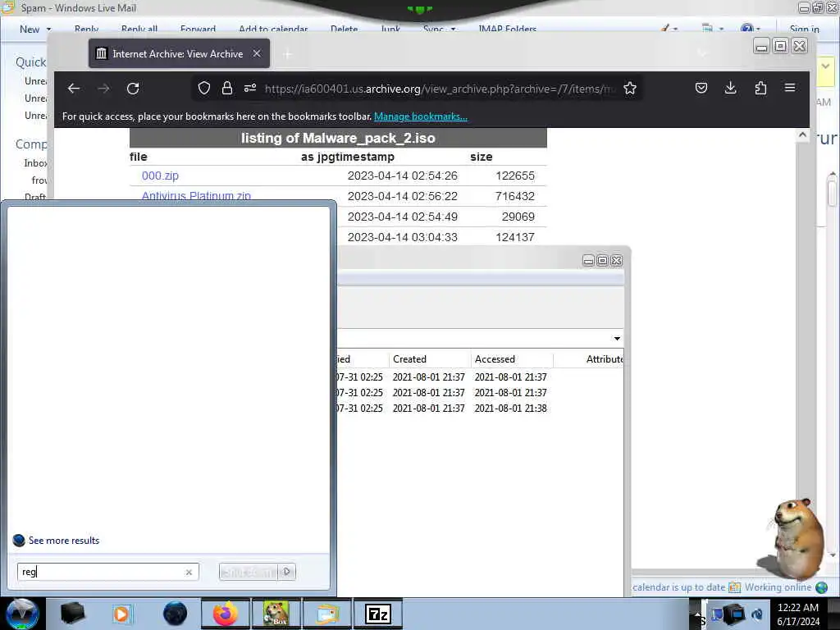Open the Firefox downloads panel
840x630 pixels.
pyautogui.click(x=730, y=89)
